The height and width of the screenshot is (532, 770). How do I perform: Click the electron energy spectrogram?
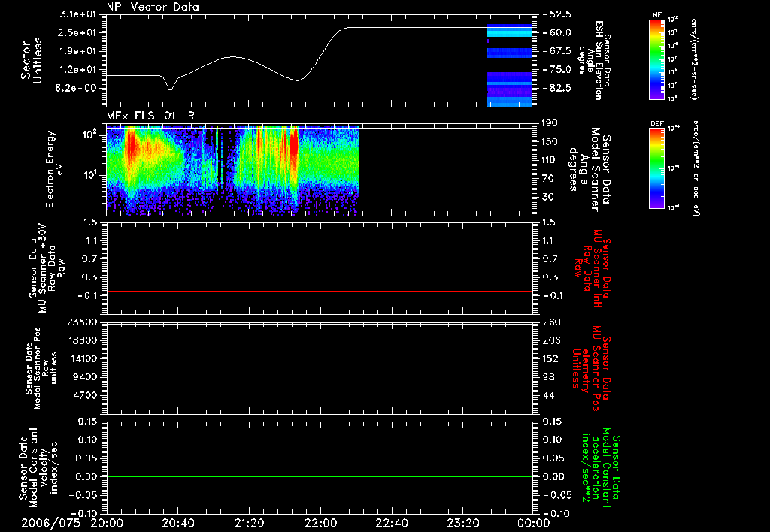click(x=233, y=171)
